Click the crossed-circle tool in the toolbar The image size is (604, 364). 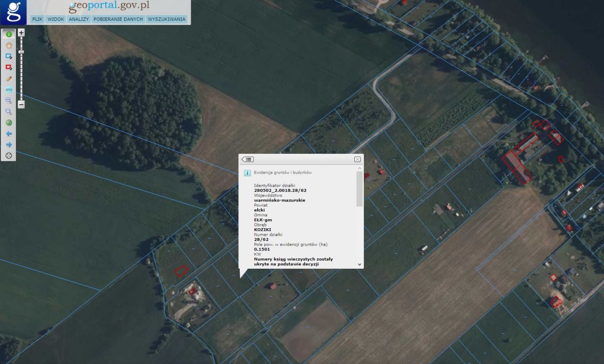[x=8, y=156]
